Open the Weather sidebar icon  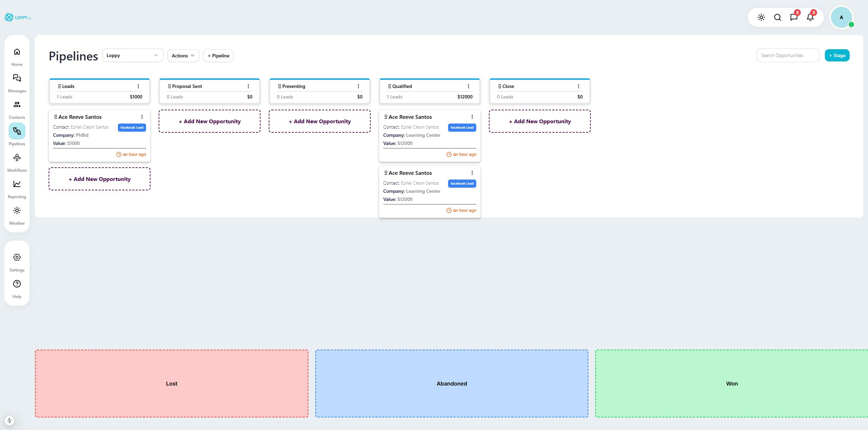17,211
